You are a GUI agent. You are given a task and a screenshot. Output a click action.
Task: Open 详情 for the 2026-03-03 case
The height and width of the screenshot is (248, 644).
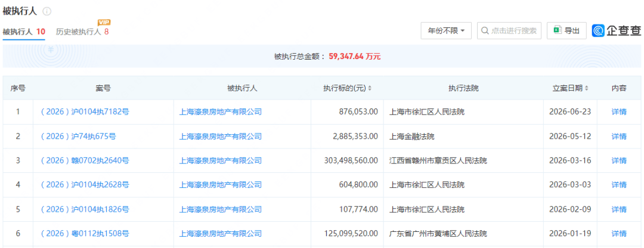[619, 185]
